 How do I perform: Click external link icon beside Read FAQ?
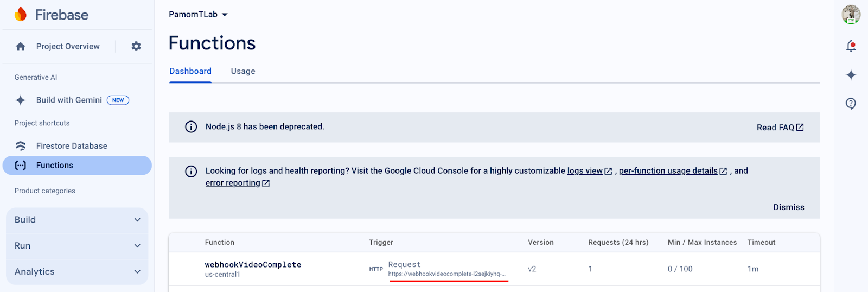point(800,127)
